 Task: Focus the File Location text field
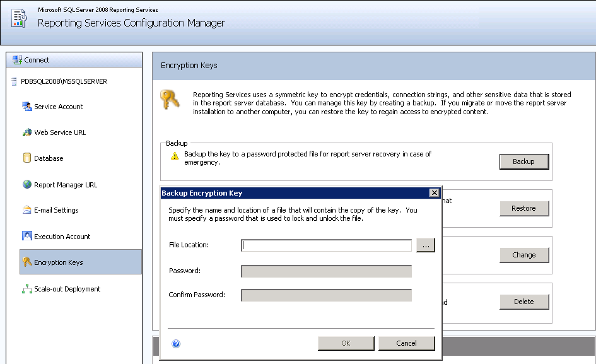327,245
